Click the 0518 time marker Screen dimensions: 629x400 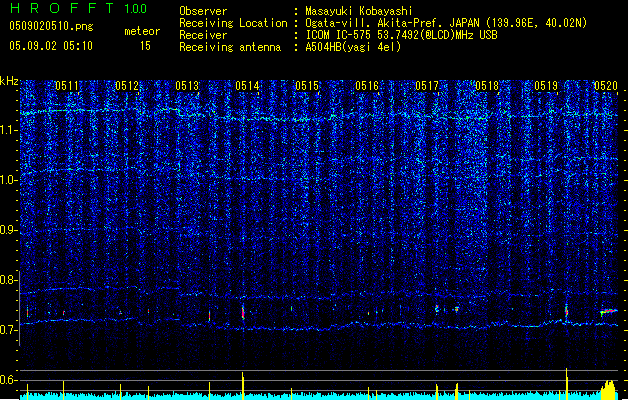pos(487,86)
